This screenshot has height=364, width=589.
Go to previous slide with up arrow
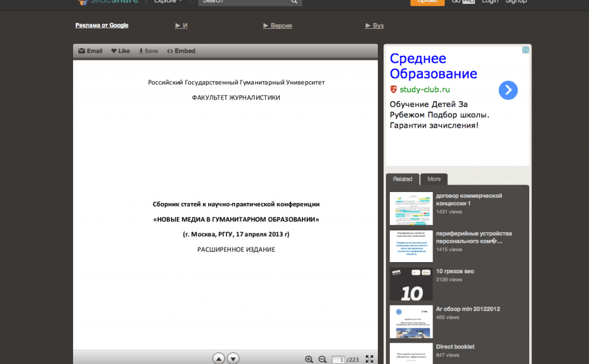tap(219, 358)
